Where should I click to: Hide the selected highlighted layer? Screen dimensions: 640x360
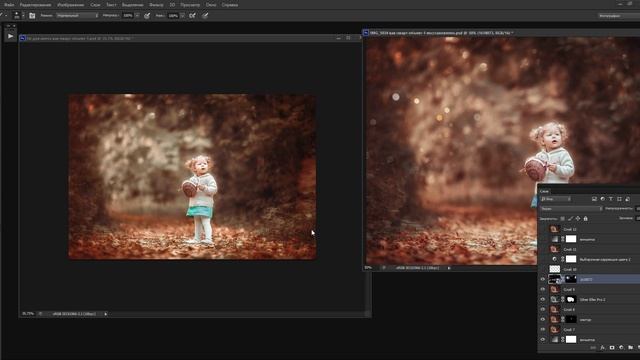point(542,279)
